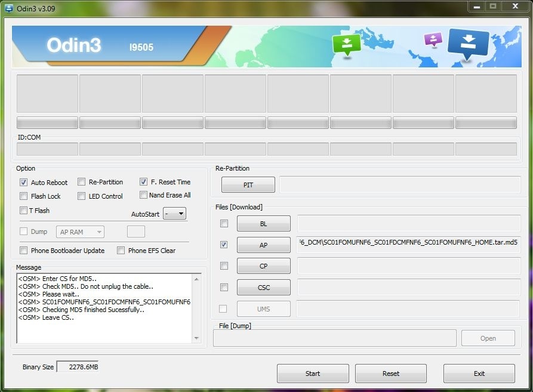The image size is (533, 392).
Task: Tick the CP file checkbox
Action: (224, 266)
